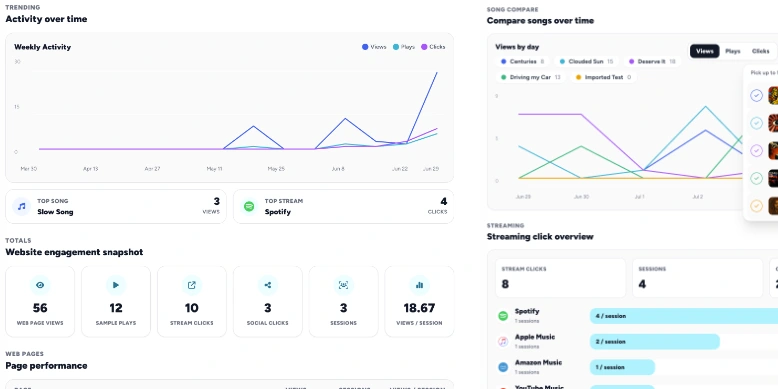Click the eye icon above Web Page Views

click(40, 285)
